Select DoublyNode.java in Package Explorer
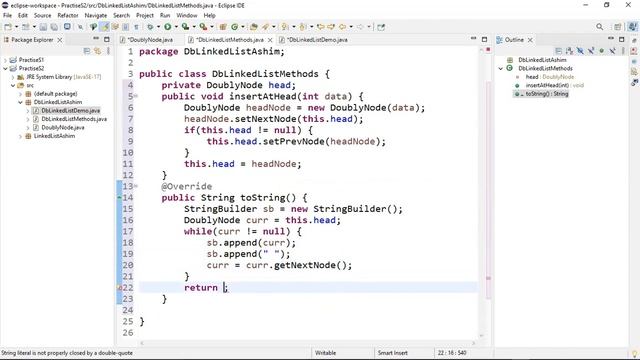The height and width of the screenshot is (360, 640). (x=63, y=128)
